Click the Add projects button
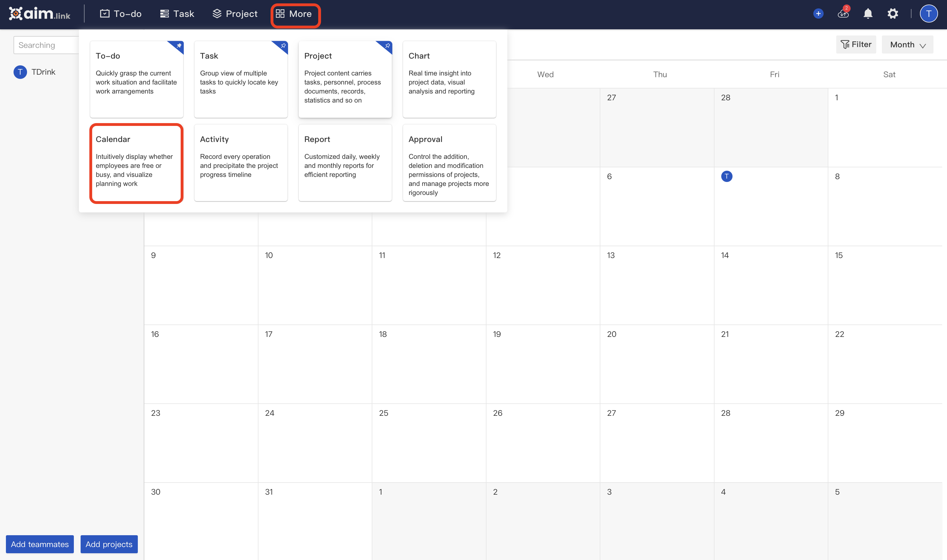This screenshot has height=560, width=947. 109,544
